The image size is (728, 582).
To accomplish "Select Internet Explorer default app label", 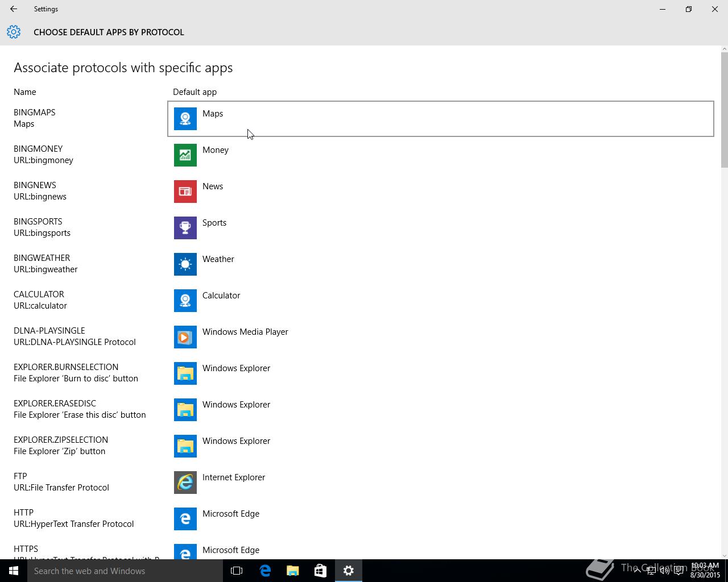I will (234, 477).
